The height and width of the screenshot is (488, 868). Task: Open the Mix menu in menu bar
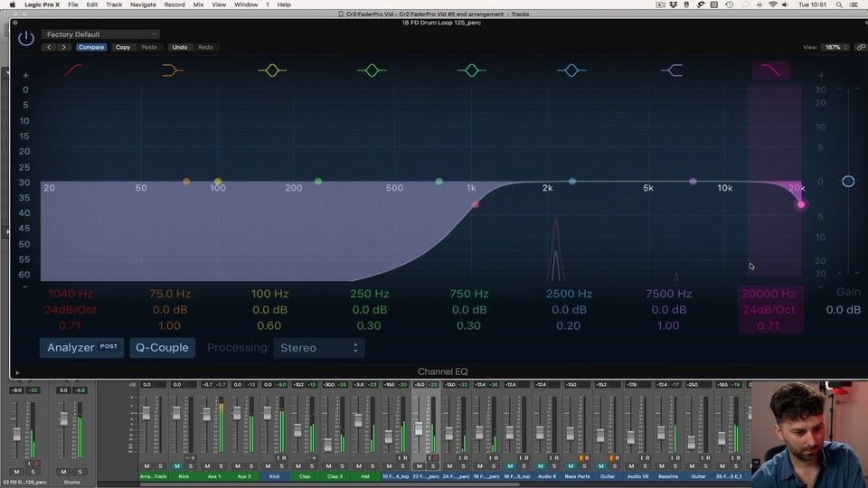[198, 5]
